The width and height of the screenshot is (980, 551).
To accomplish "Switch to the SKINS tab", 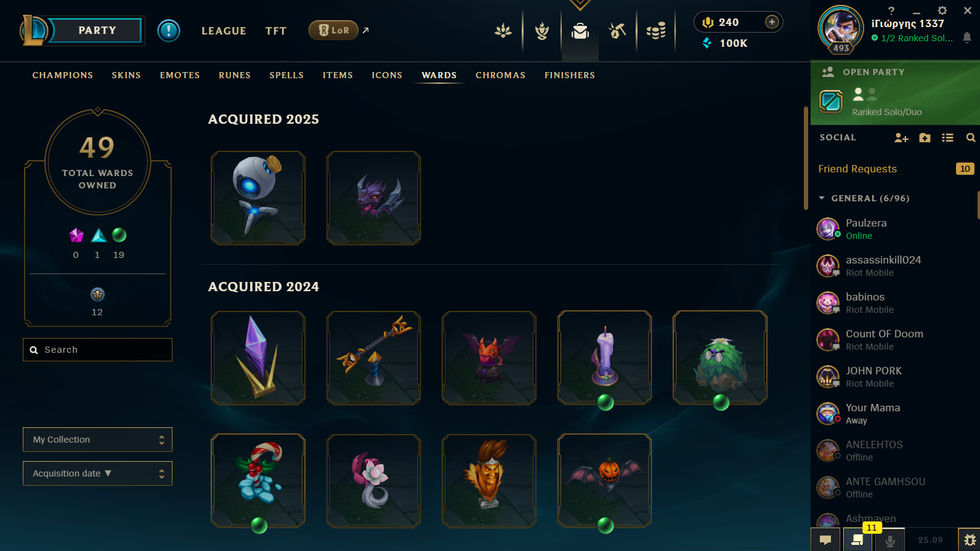I will (126, 75).
